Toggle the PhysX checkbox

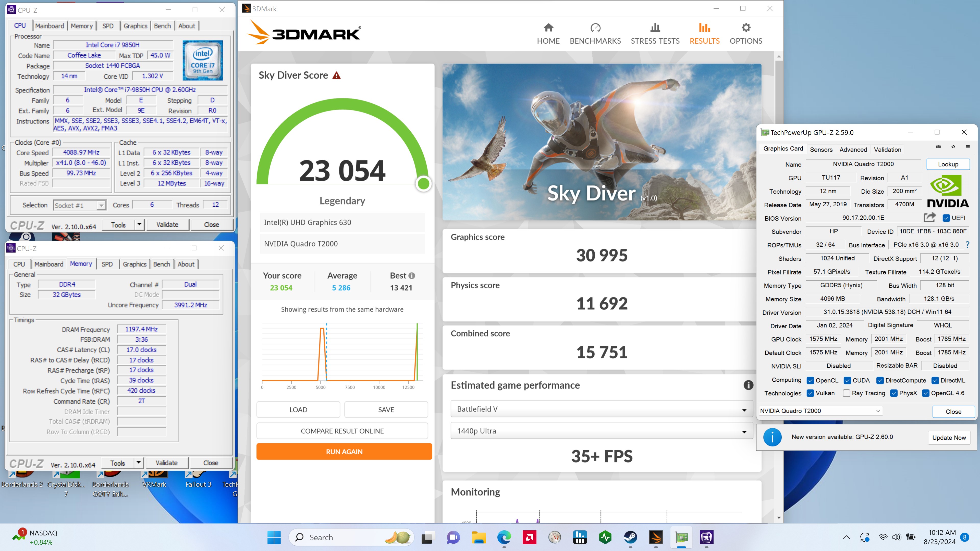tap(894, 393)
